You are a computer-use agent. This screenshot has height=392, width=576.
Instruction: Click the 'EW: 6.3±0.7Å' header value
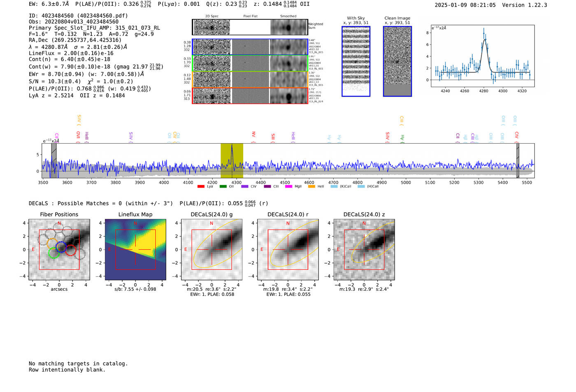click(49, 4)
